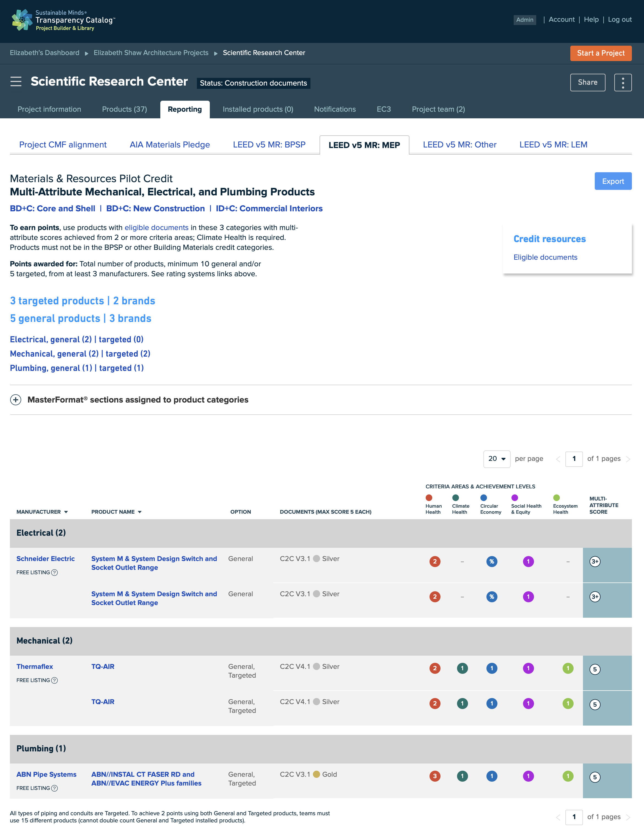Switch to Project information tab

coord(49,109)
